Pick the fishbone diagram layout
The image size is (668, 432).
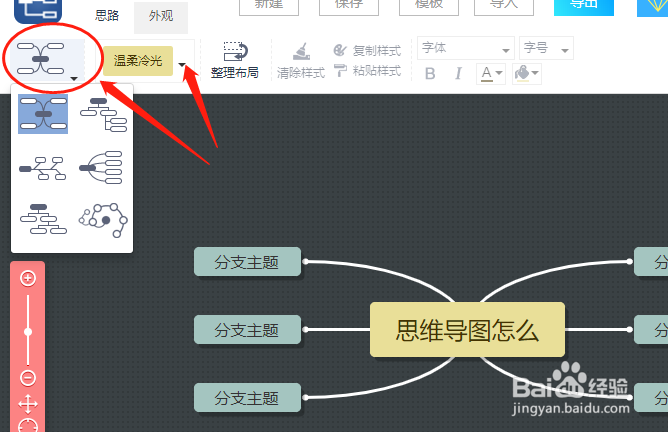coord(43,168)
